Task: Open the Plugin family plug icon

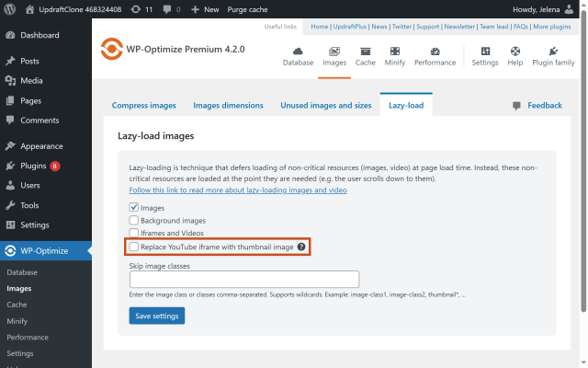Action: coord(553,52)
